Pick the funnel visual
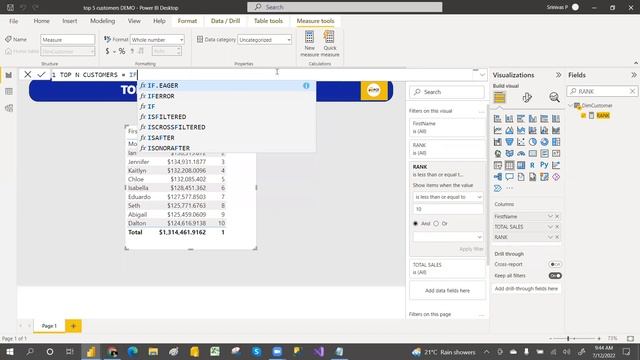 [x=509, y=142]
